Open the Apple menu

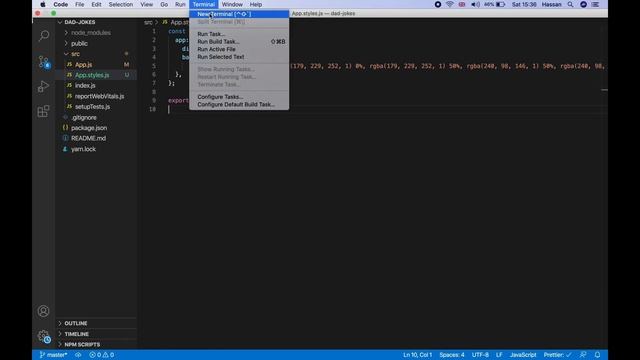coord(43,4)
